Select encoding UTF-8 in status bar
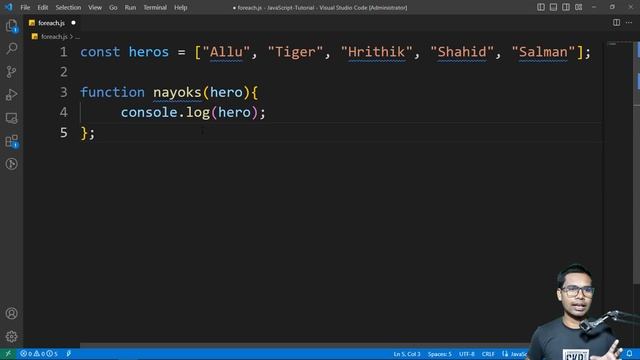Screen dimensions: 640x360 click(x=467, y=354)
